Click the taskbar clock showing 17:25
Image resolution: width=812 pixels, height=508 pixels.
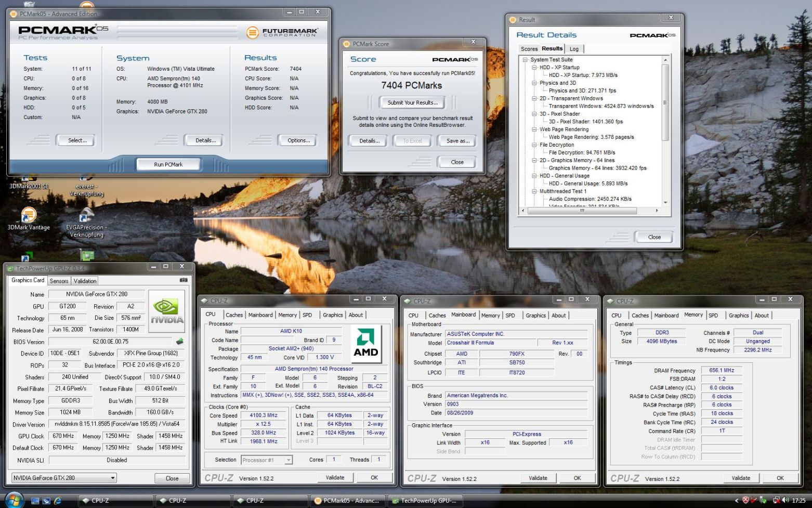799,501
